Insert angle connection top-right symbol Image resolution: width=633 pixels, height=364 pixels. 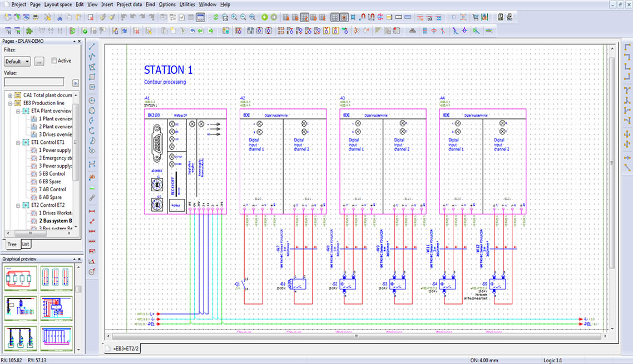click(x=627, y=57)
